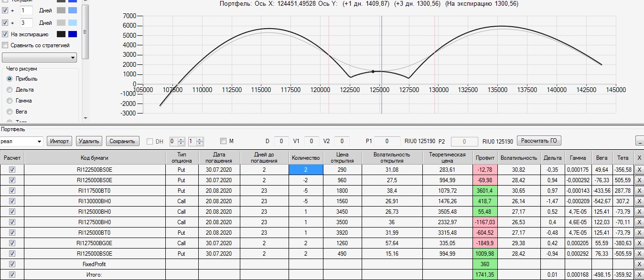Open the реал portfolio dropdown
The image size is (644, 280).
point(21,141)
